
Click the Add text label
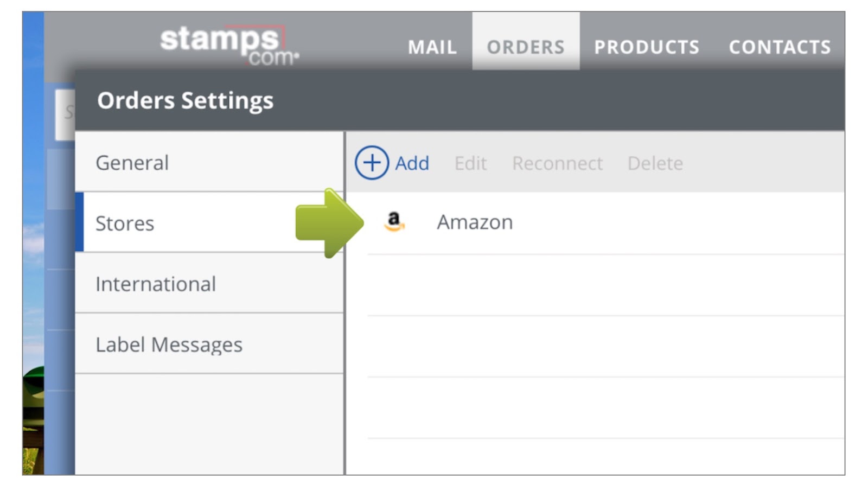(x=412, y=163)
